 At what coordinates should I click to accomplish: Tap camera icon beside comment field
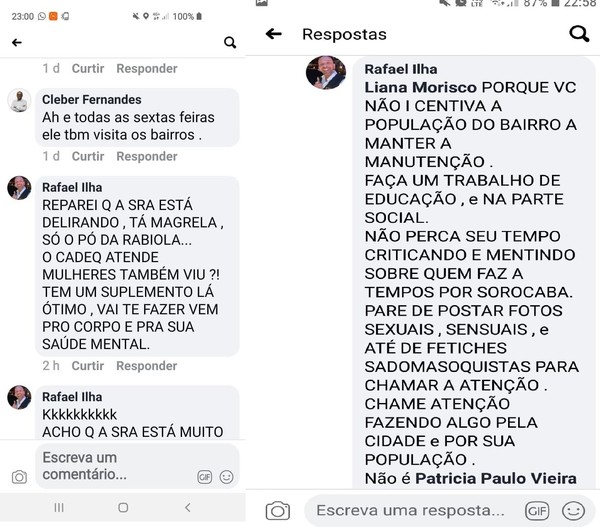point(18,477)
